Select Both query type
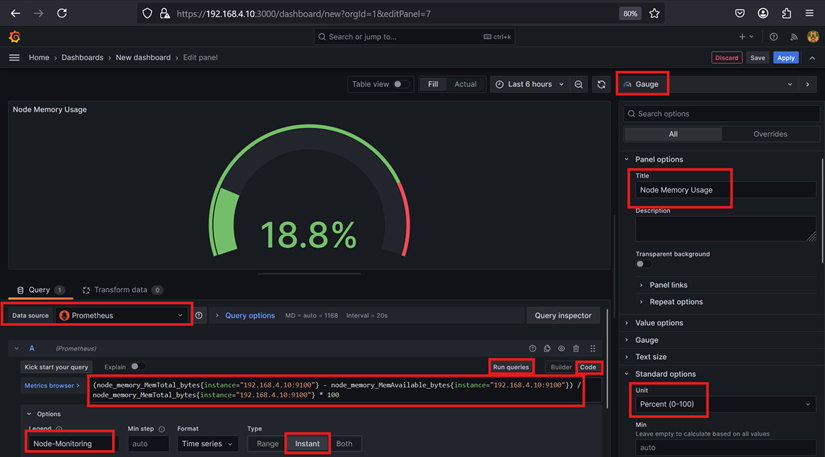Image resolution: width=825 pixels, height=457 pixels. tap(344, 444)
